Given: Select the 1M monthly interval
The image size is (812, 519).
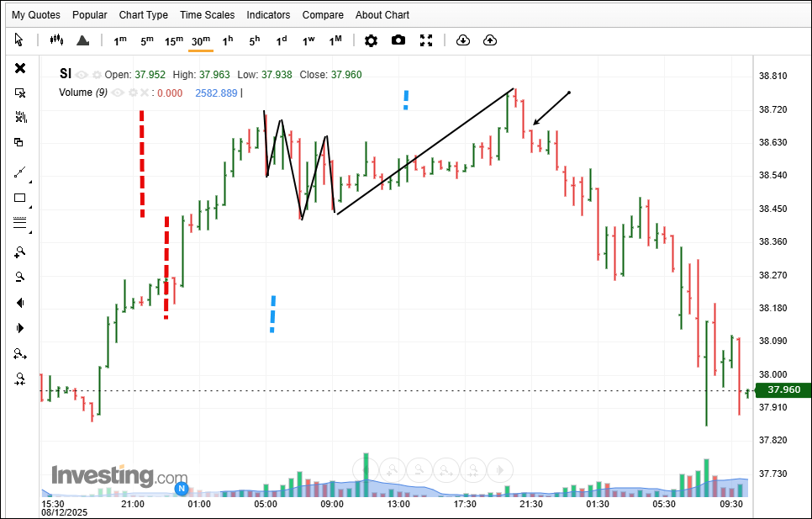Looking at the screenshot, I should 335,41.
